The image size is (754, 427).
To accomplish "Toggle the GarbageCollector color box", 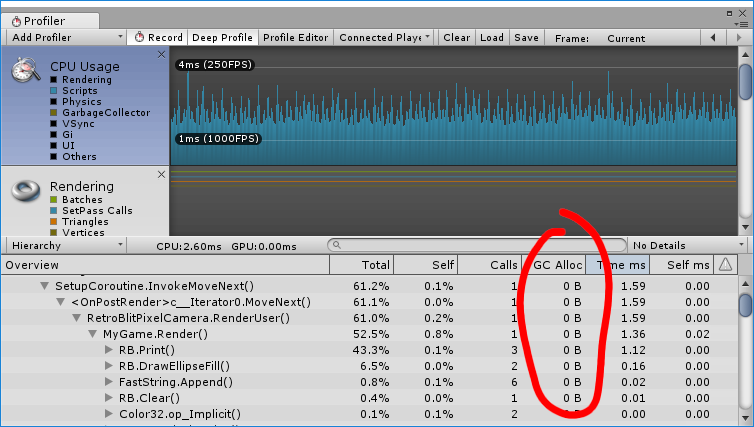I will (x=53, y=113).
